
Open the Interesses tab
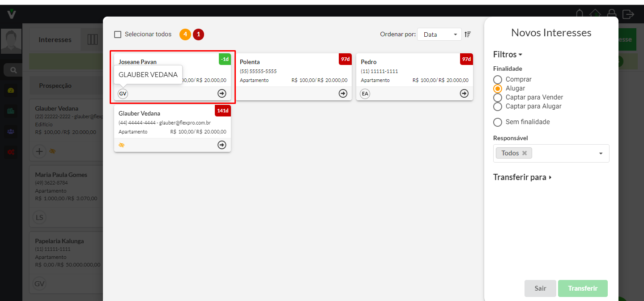pos(55,40)
